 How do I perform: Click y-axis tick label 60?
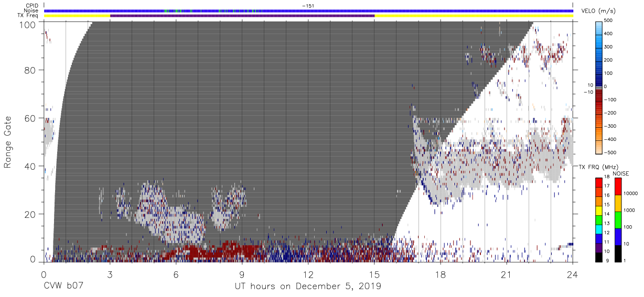(x=29, y=118)
